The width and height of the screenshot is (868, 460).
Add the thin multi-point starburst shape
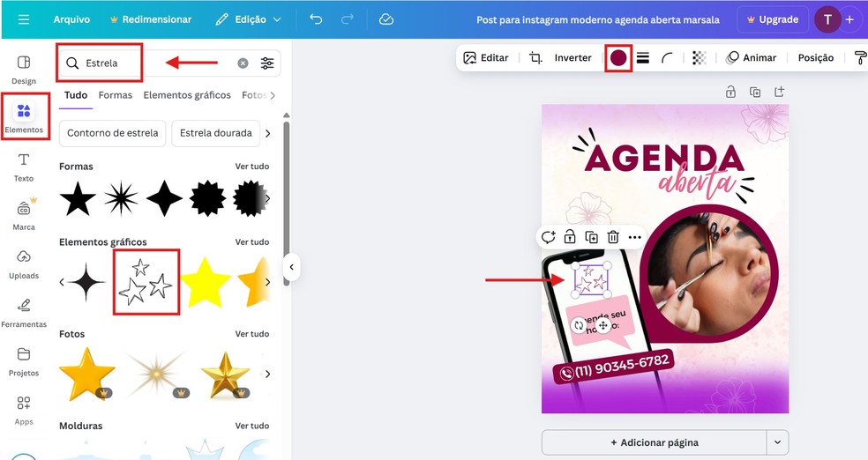121,198
